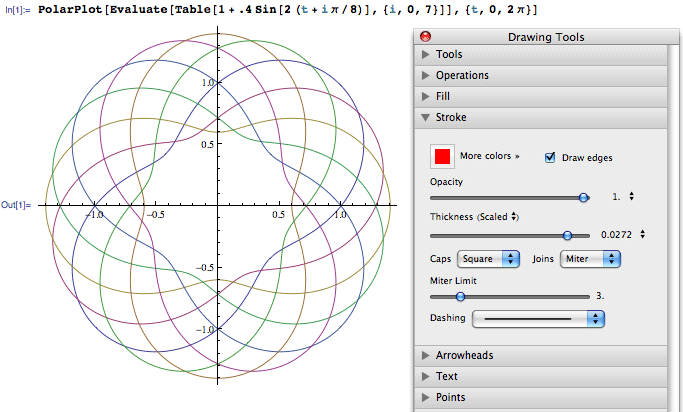Uncheck the Draw edges checkbox
The width and height of the screenshot is (683, 412).
click(x=550, y=157)
